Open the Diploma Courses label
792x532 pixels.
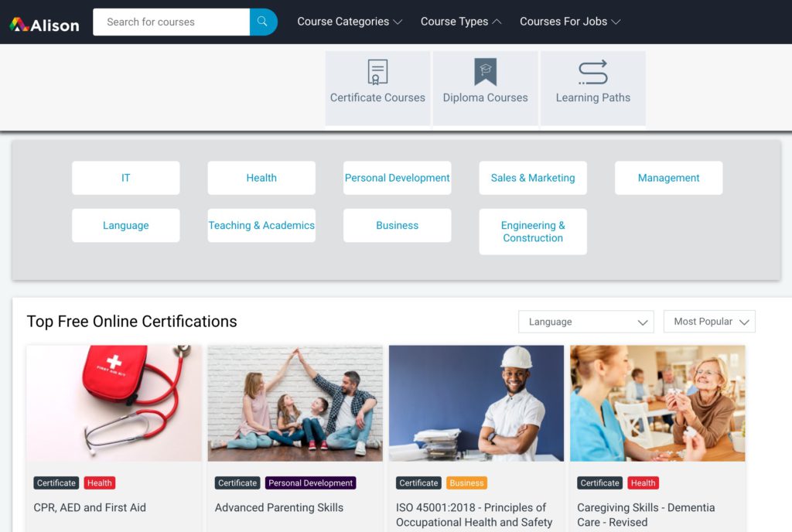pyautogui.click(x=486, y=97)
